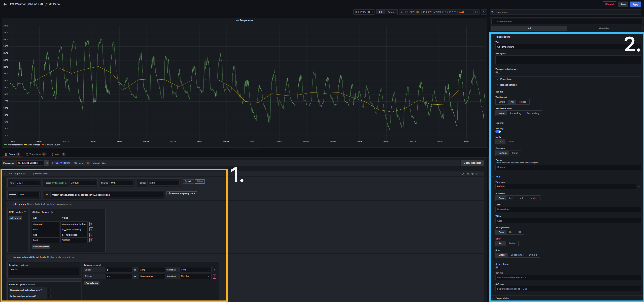Check Root returns object instead array
Viewport: 644px width, 302px height.
pyautogui.click(x=49, y=290)
